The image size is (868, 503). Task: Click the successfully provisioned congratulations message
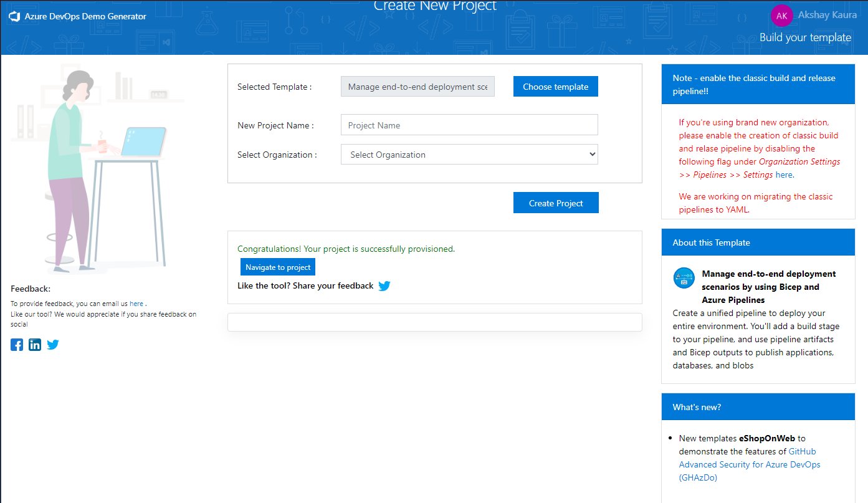click(x=346, y=249)
